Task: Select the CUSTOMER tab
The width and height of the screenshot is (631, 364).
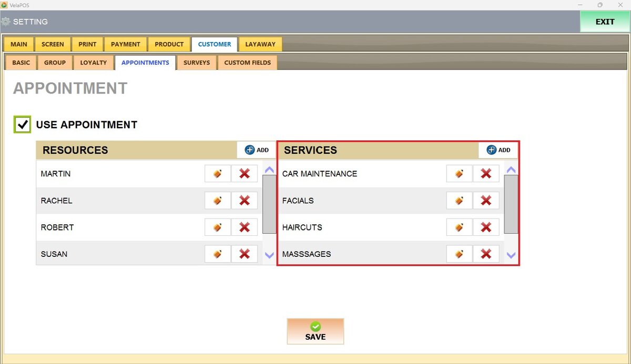Action: [x=215, y=44]
